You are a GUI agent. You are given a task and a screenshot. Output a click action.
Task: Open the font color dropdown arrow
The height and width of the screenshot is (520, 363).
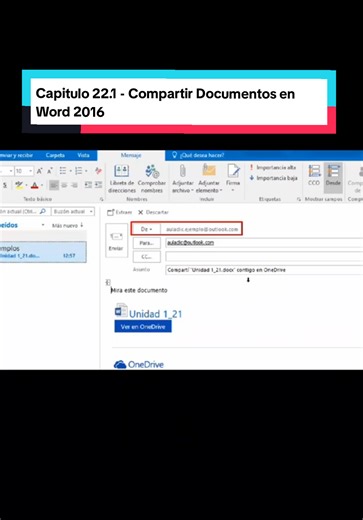[x=42, y=185]
